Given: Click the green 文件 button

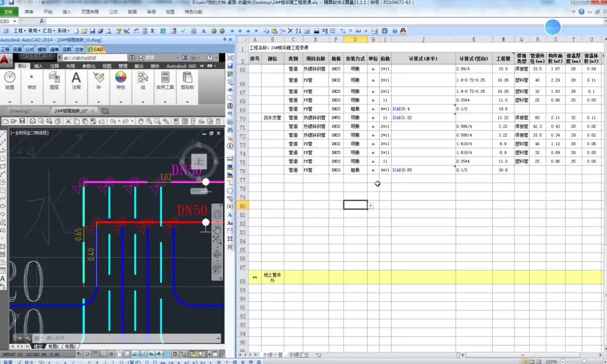Looking at the screenshot, I should [9, 12].
